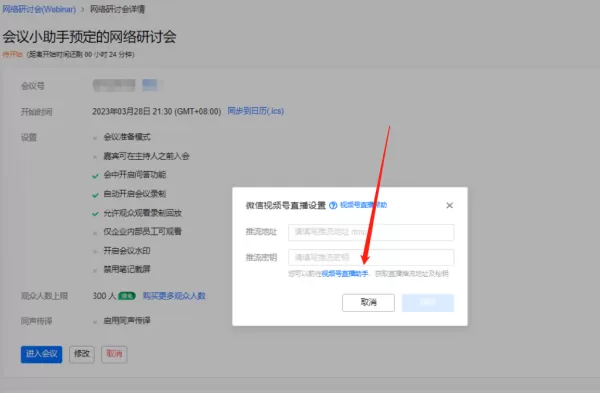This screenshot has width=600, height=393.
Task: Click green checkmark beside 自动开启会议录制
Action: click(x=95, y=195)
